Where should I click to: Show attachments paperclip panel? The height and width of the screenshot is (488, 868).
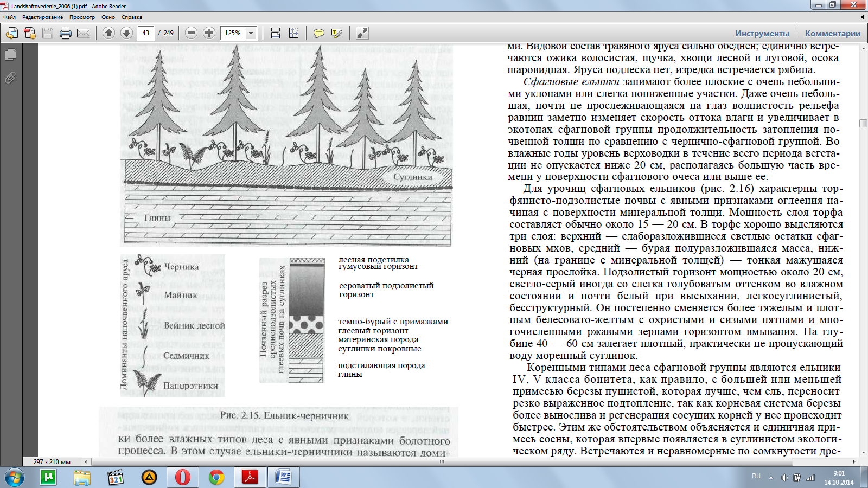coord(10,78)
